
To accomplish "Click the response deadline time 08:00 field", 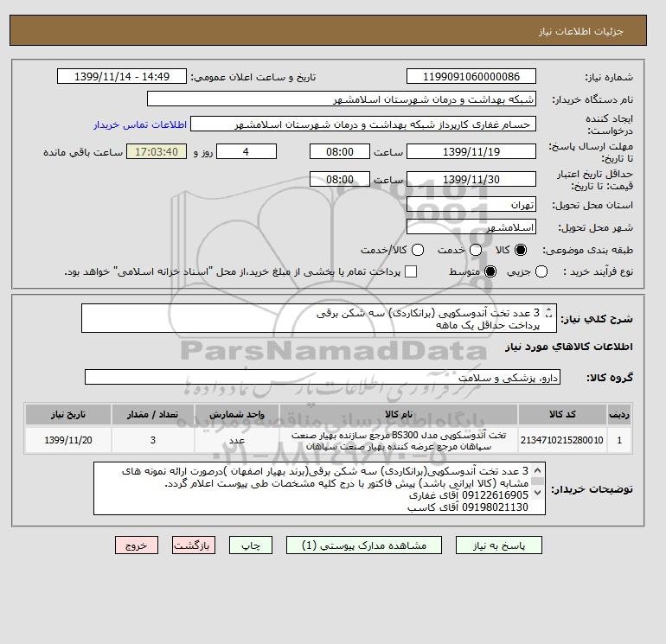I will pyautogui.click(x=340, y=151).
